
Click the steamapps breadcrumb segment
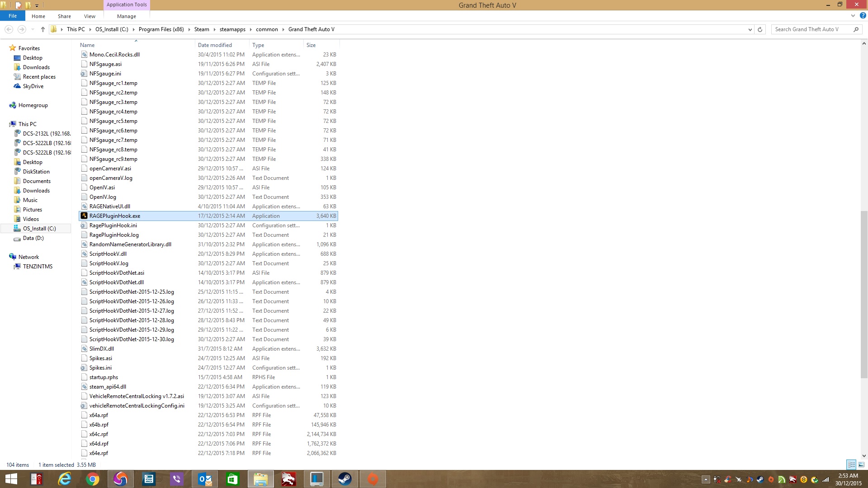(232, 29)
